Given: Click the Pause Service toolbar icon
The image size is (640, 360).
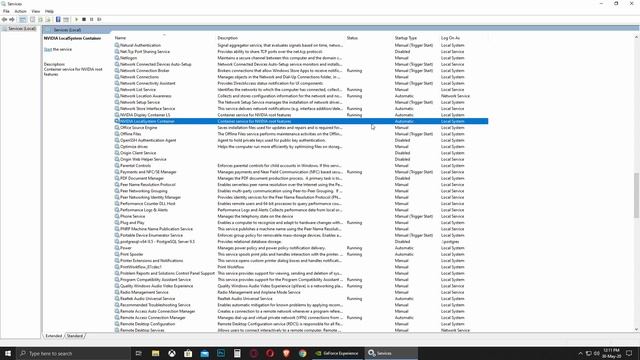Looking at the screenshot, I should click(91, 20).
